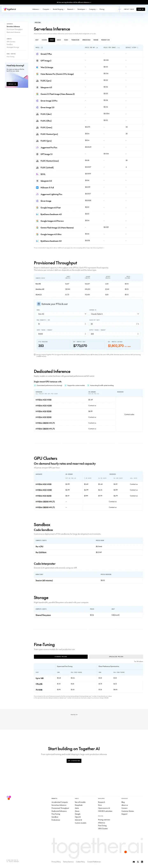148x868 pixels.
Task: Click the Wan 2.6 Image model icon
Action: (37, 67)
